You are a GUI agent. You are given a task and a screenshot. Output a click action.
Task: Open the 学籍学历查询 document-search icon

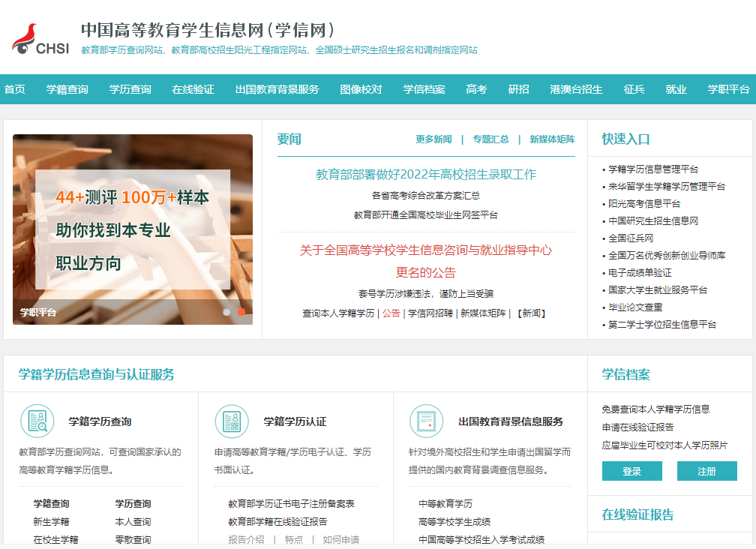click(x=37, y=421)
